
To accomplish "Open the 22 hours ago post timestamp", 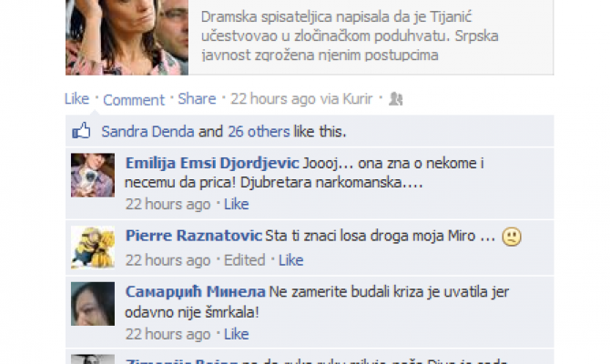I will pyautogui.click(x=273, y=99).
